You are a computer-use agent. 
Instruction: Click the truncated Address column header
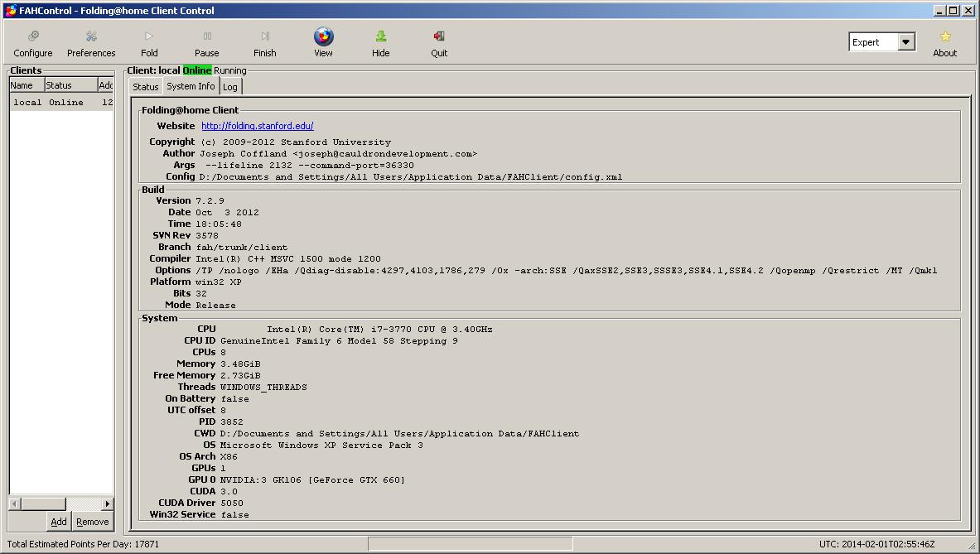(x=106, y=85)
